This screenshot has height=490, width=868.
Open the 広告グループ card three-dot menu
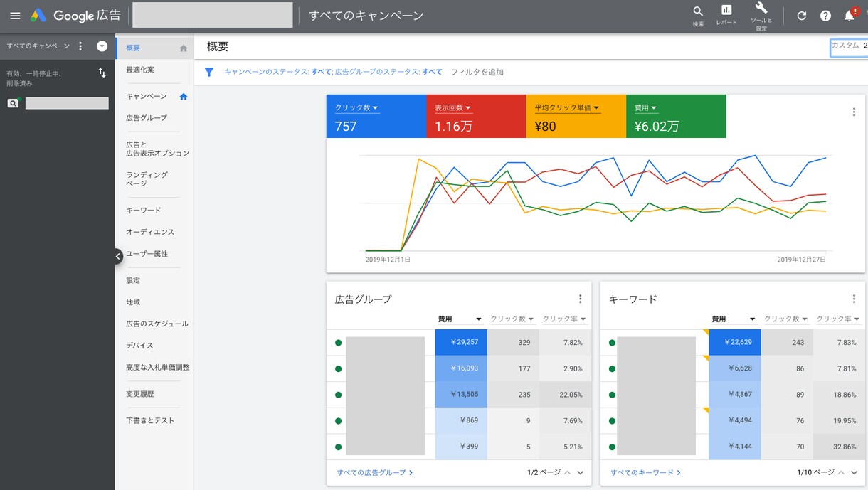[580, 299]
